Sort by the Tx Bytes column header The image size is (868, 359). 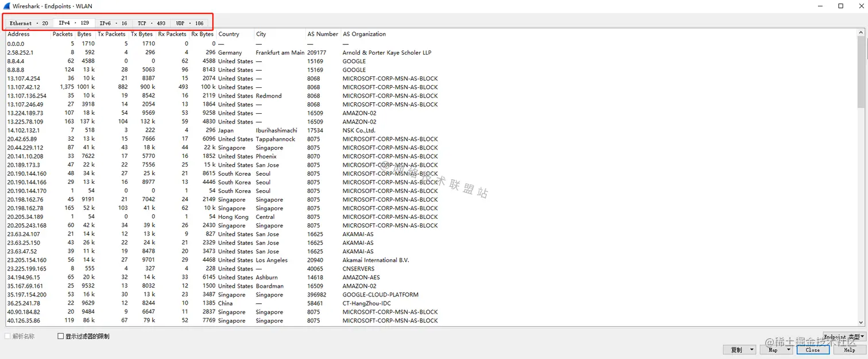(x=142, y=34)
